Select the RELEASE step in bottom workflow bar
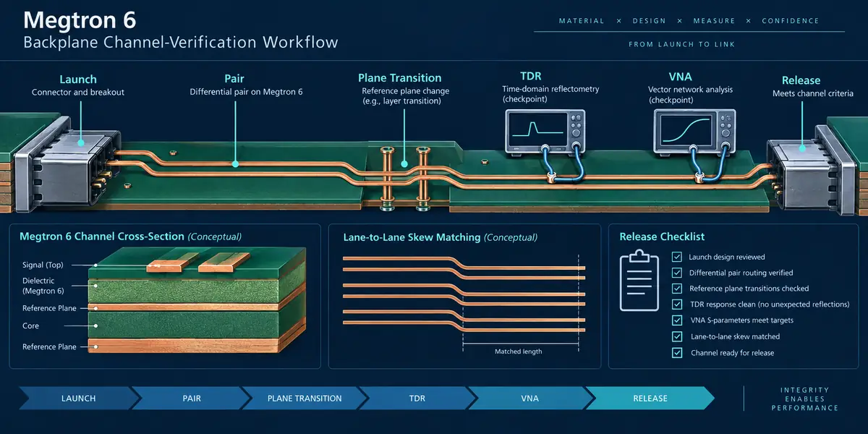868x434 pixels. (649, 398)
